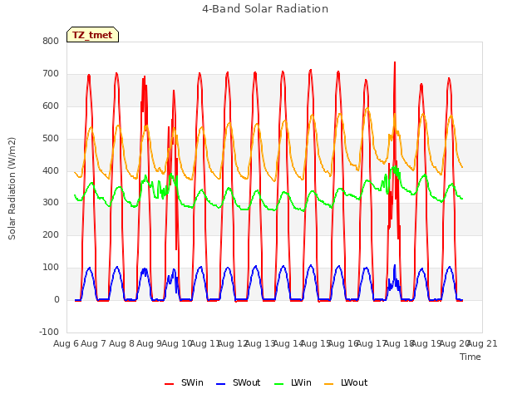
Task: Click the 200 y-axis tick label
Action: pos(51,234)
